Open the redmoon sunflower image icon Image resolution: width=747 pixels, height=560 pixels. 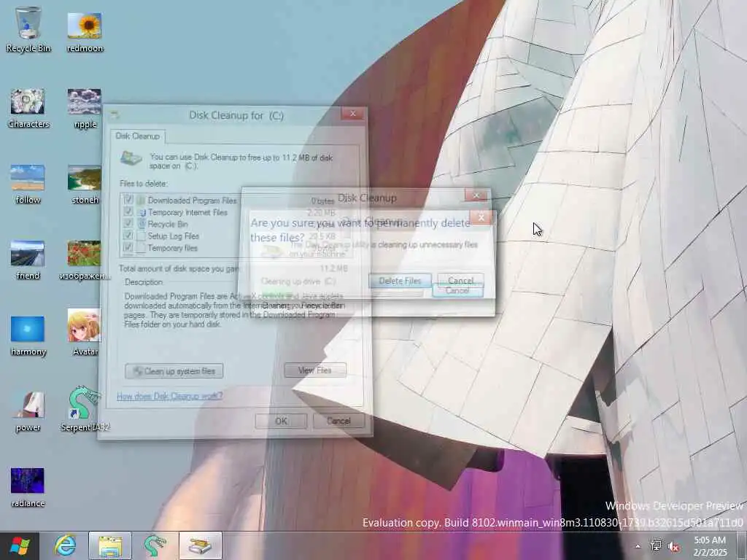[85, 31]
